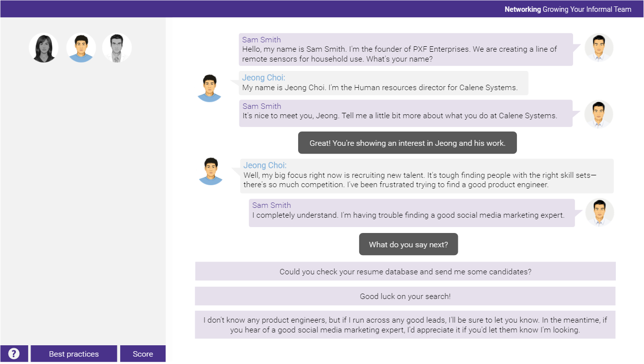
Task: Choose the "Good luck on your search!" response
Action: pos(405,297)
